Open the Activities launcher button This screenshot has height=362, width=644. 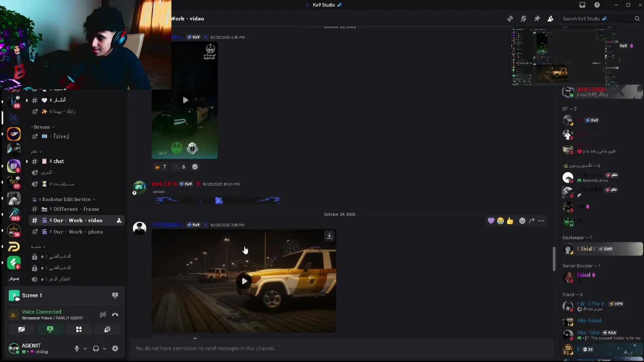(78, 329)
